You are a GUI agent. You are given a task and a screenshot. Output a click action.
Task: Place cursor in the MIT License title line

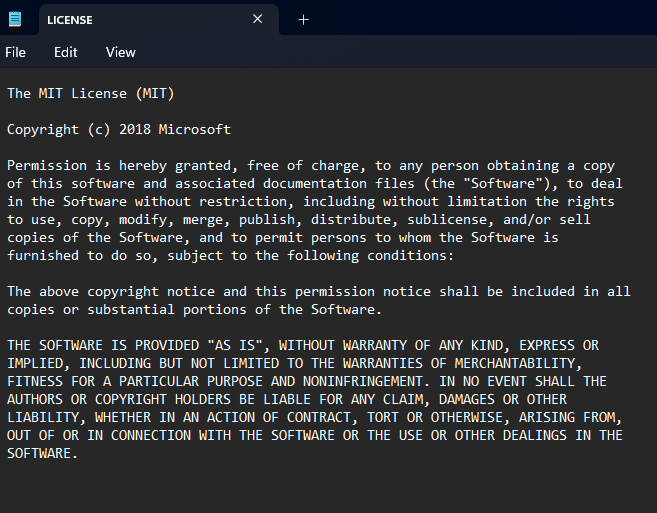91,93
